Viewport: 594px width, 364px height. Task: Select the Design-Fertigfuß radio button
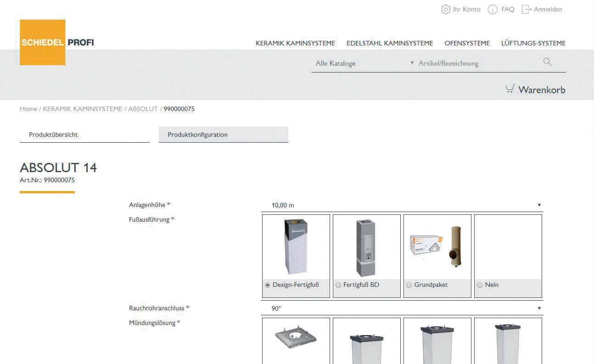(268, 285)
